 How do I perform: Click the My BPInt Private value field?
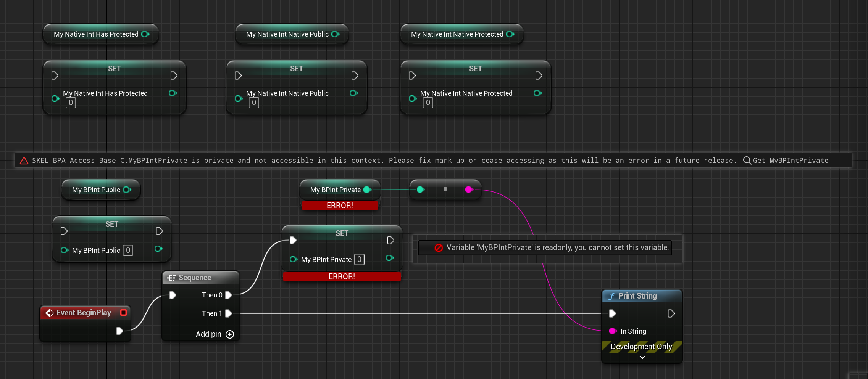pyautogui.click(x=359, y=260)
